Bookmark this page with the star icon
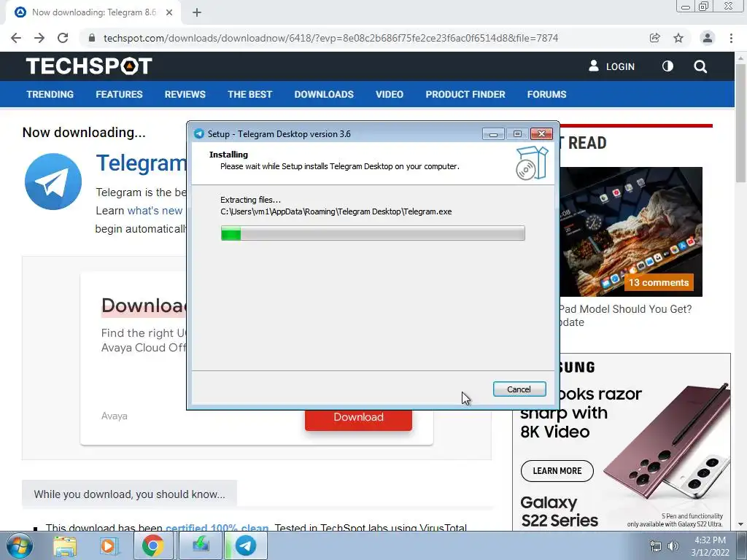Image resolution: width=747 pixels, height=560 pixels. click(678, 38)
